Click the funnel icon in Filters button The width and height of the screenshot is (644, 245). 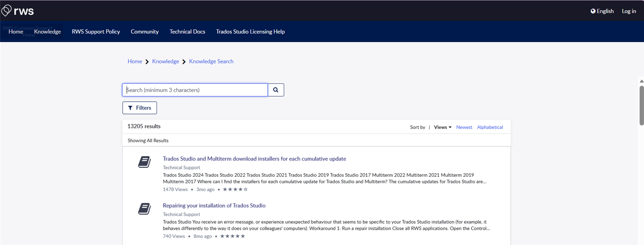131,108
